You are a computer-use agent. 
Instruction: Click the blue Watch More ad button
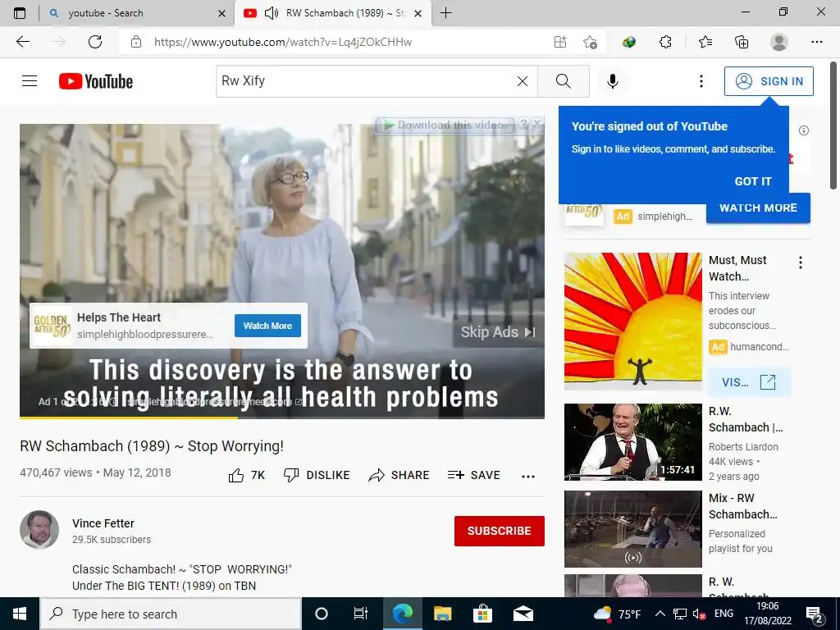pos(267,326)
